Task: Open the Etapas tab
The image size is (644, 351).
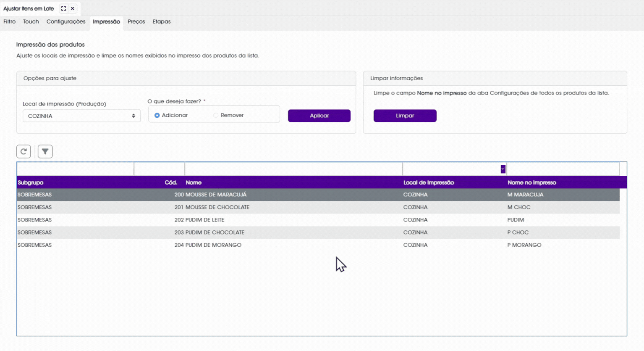Action: pos(162,21)
